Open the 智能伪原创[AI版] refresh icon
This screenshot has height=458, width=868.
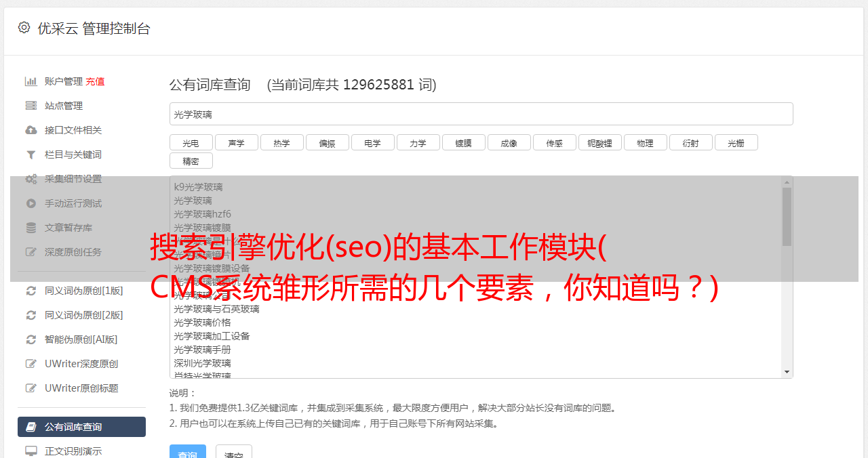pos(31,339)
